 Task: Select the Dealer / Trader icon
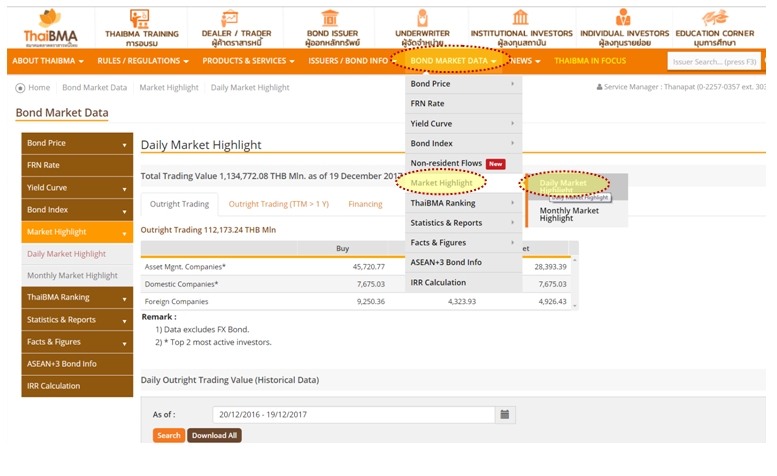click(x=231, y=19)
